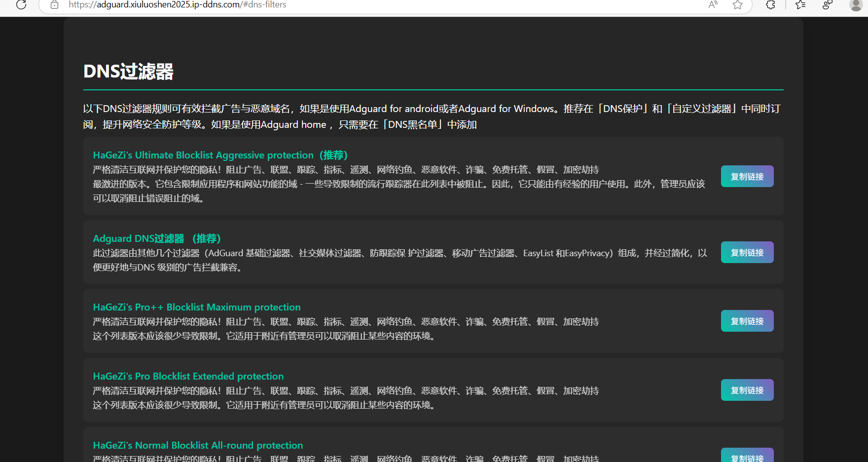Image resolution: width=868 pixels, height=462 pixels.
Task: Copy link for HaGeZi's Ultimate Blocklist
Action: (747, 176)
